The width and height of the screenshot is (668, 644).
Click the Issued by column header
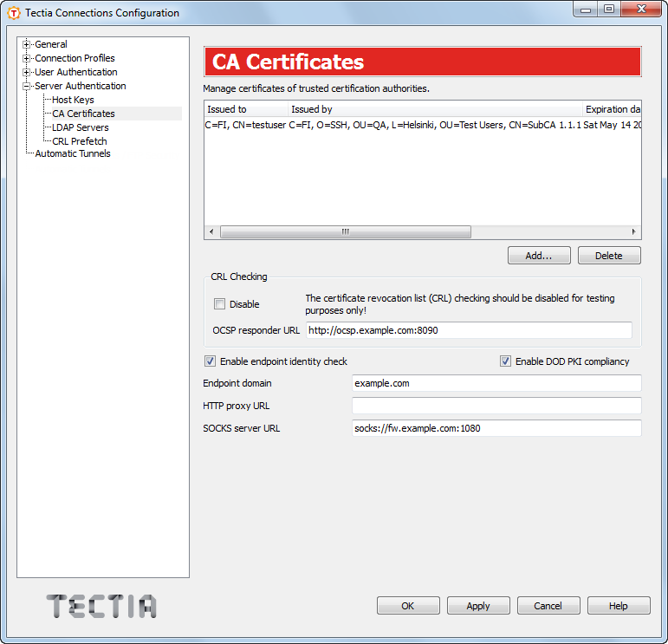[x=435, y=109]
